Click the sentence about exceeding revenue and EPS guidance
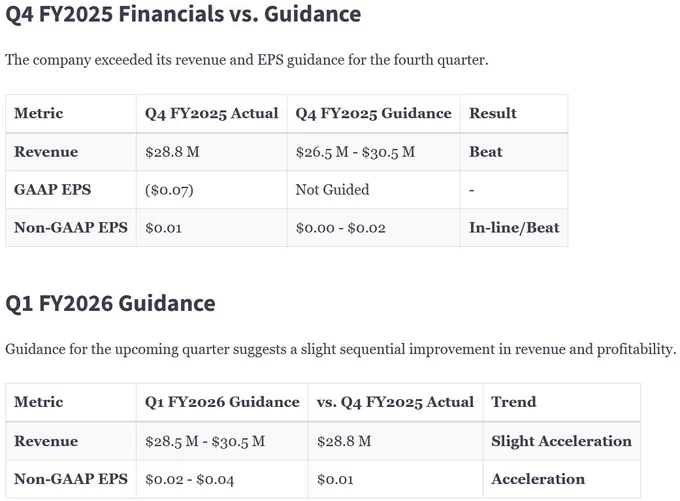Image resolution: width=680 pixels, height=501 pixels. (x=246, y=60)
